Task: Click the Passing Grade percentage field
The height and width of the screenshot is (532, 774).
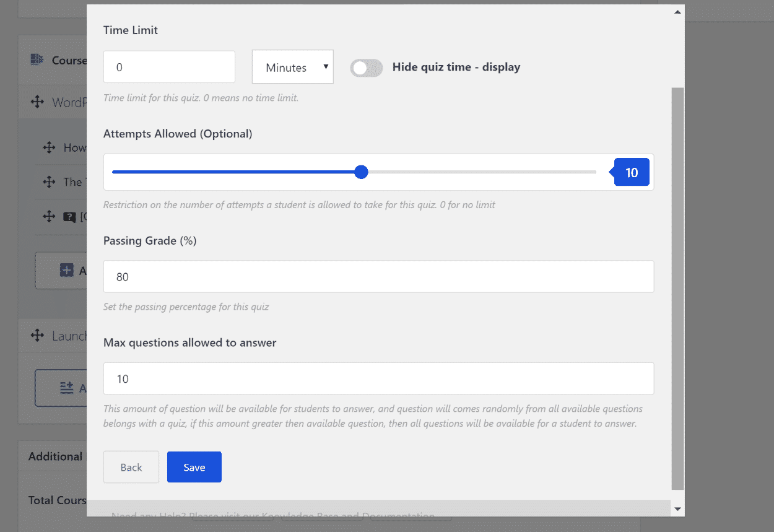Action: [378, 276]
